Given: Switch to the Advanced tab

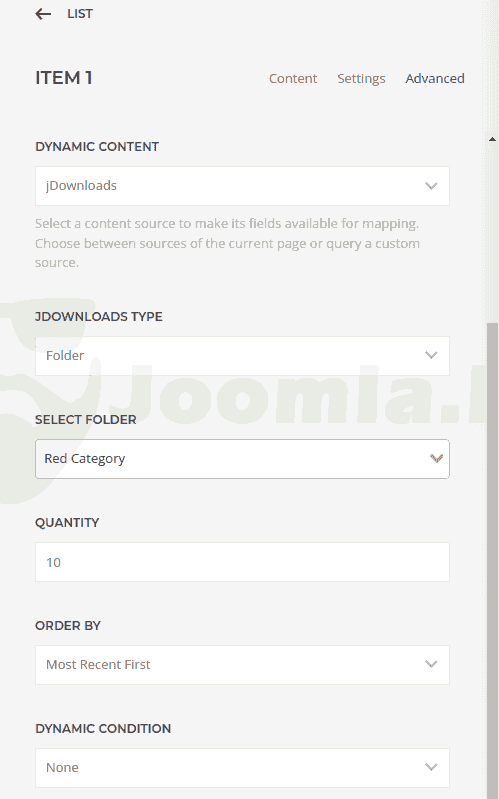Looking at the screenshot, I should (435, 78).
